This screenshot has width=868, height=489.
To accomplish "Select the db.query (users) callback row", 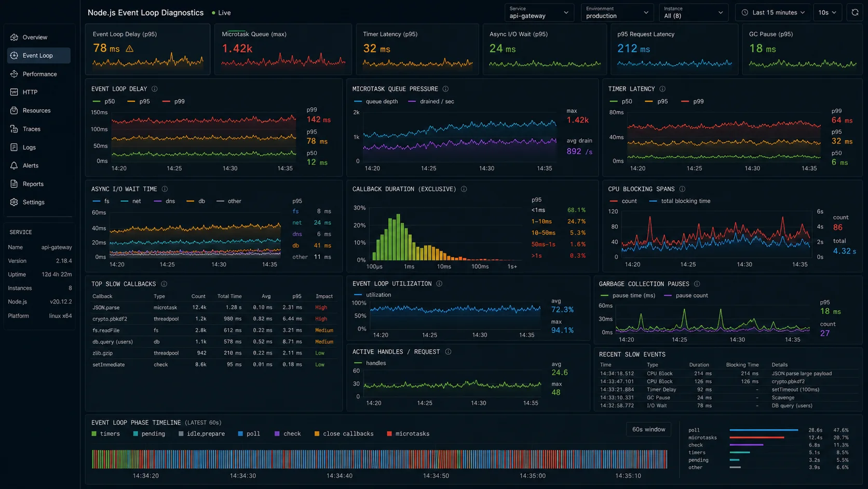I will [213, 342].
